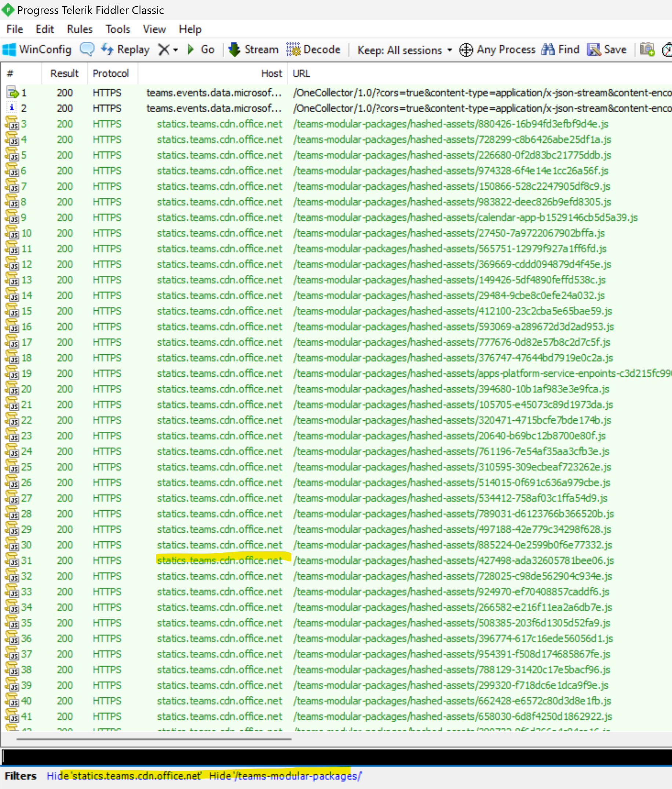Sort by the Host column header
Viewport: 672px width, 789px height.
point(213,73)
